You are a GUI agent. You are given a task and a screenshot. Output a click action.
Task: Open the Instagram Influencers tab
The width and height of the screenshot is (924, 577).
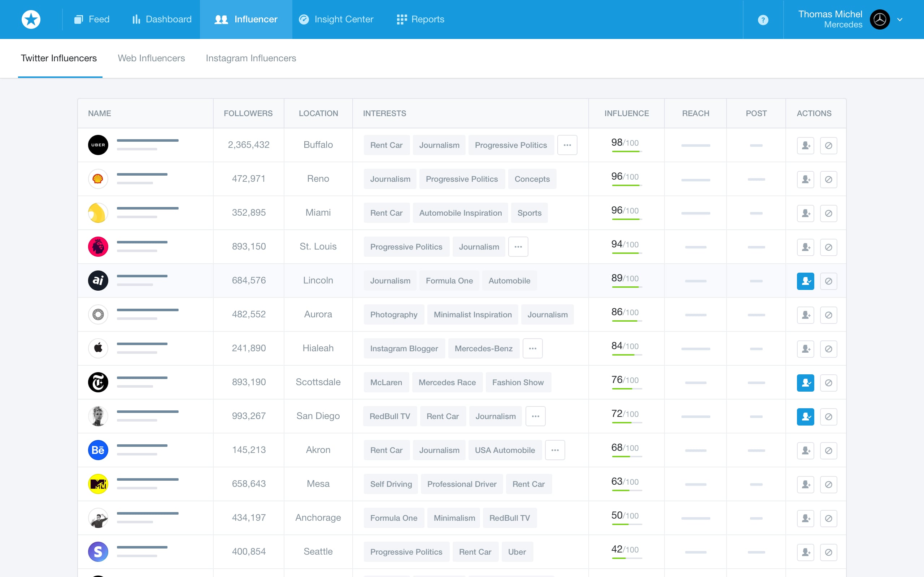tap(251, 58)
